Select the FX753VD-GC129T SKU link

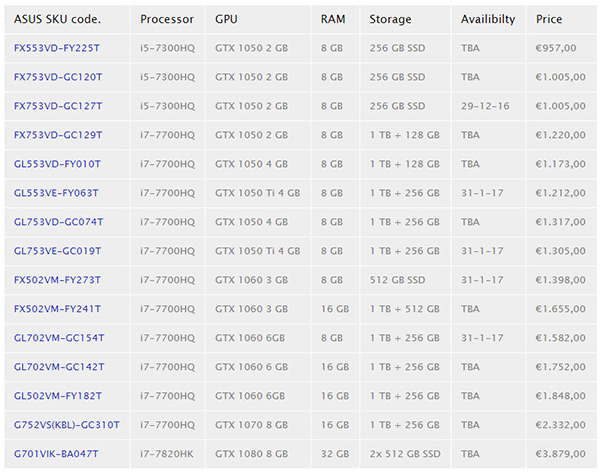click(x=58, y=135)
